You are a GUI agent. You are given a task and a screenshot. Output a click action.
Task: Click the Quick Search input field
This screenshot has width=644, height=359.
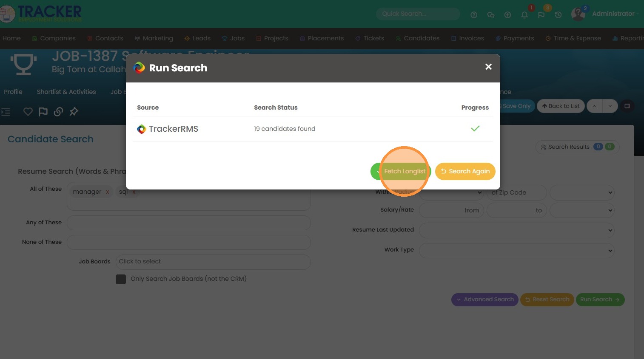pos(418,14)
